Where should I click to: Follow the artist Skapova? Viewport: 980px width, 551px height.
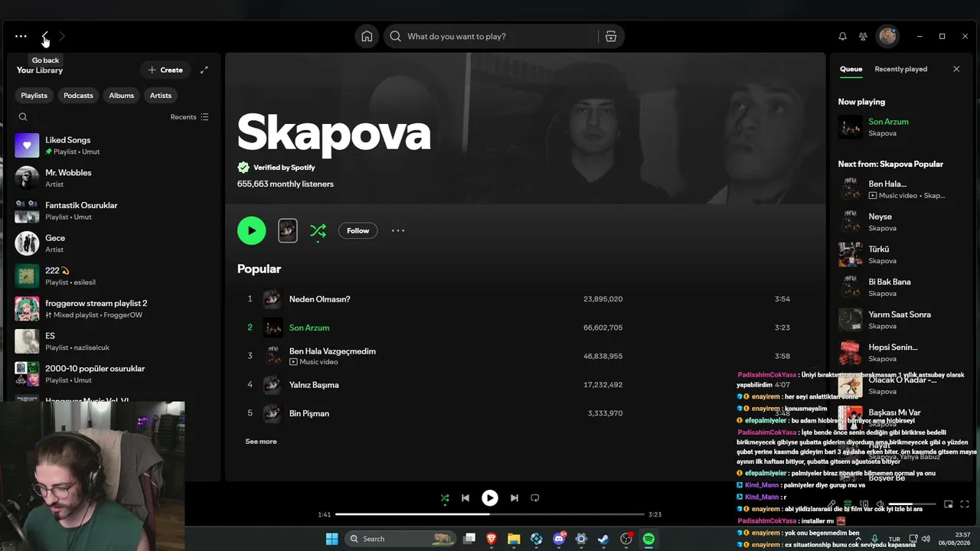point(358,230)
